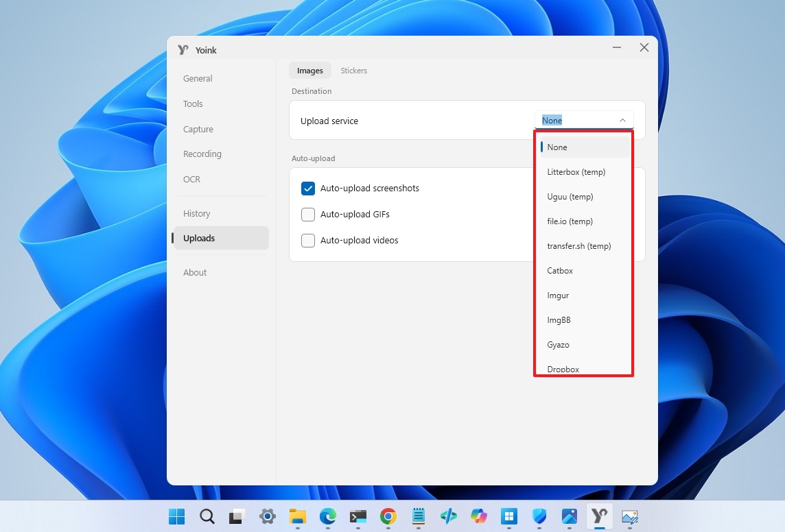The width and height of the screenshot is (785, 532).
Task: Open Recording settings section
Action: (x=221, y=154)
